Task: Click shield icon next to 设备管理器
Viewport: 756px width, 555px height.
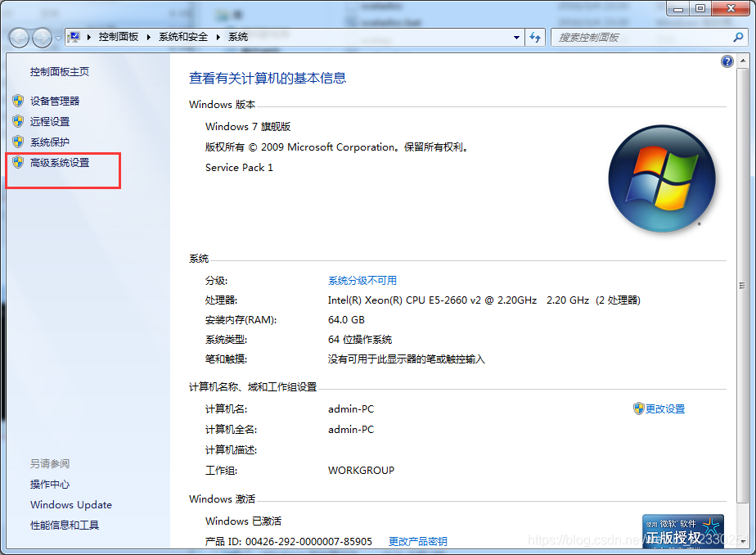Action: (18, 101)
